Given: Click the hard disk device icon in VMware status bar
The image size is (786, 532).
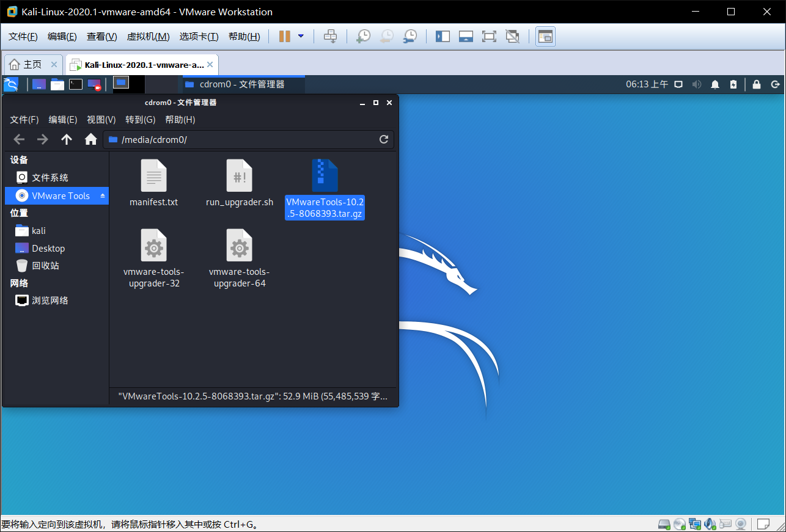Looking at the screenshot, I should click(x=664, y=524).
